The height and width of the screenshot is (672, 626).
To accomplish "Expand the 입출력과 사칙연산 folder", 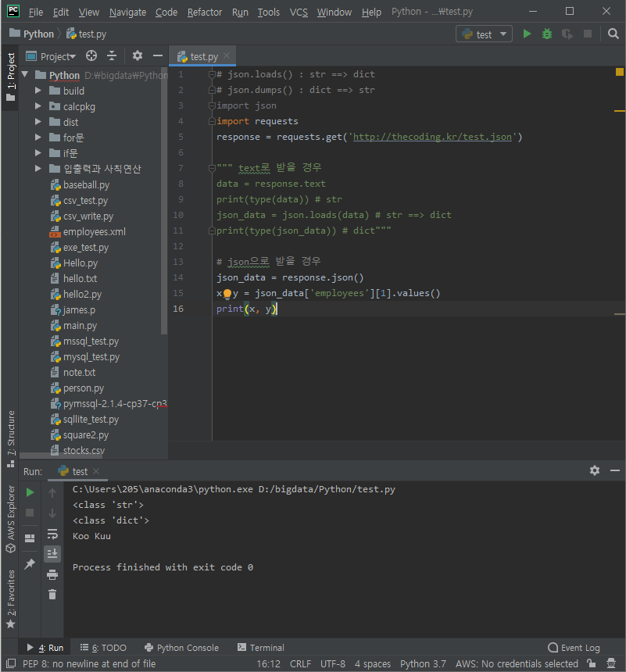I will (38, 169).
